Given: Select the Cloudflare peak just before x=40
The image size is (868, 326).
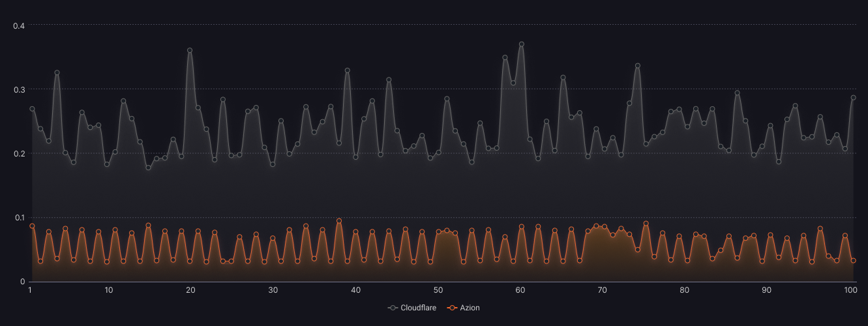Looking at the screenshot, I should (x=348, y=70).
